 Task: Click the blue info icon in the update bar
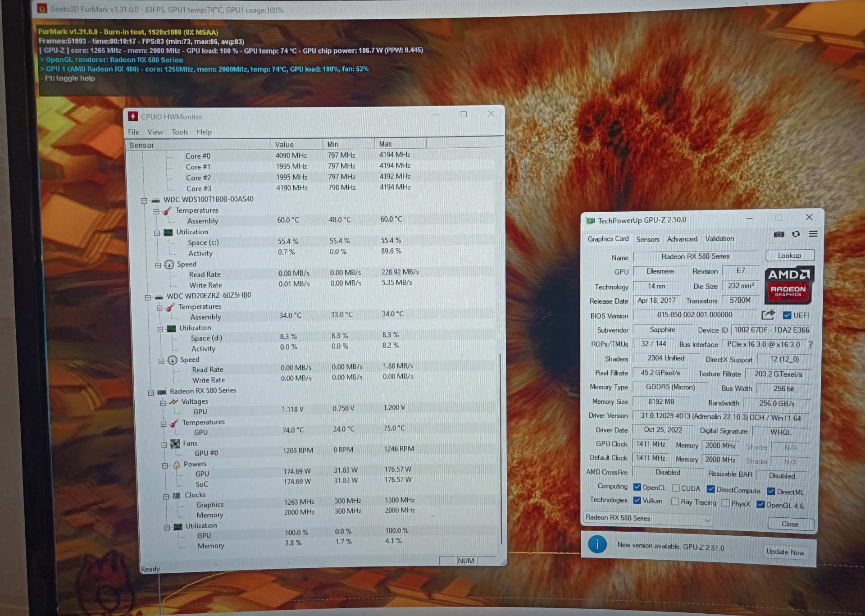(597, 545)
